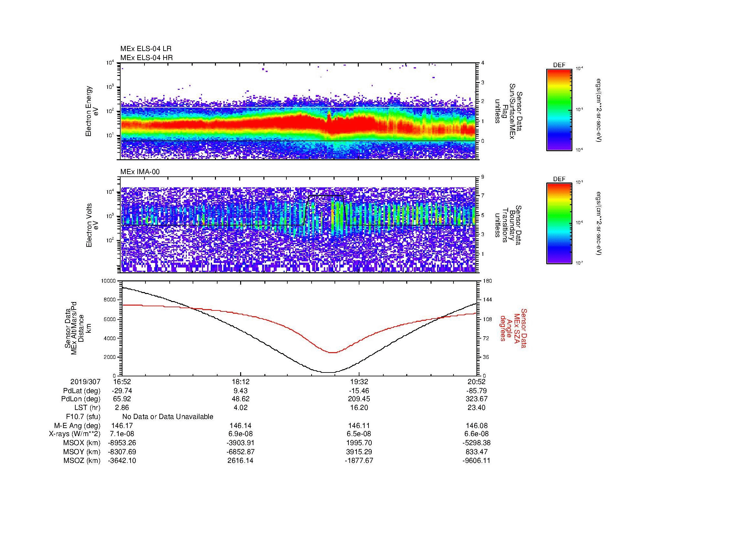
Task: Click the '18:12' time tick label
Action: 241,382
